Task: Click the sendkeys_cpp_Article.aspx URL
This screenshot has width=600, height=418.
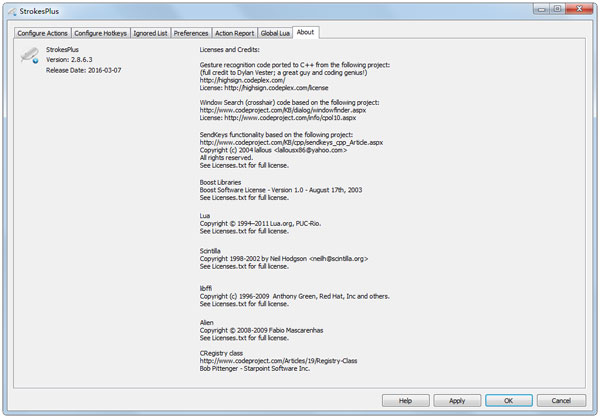Action: point(291,142)
